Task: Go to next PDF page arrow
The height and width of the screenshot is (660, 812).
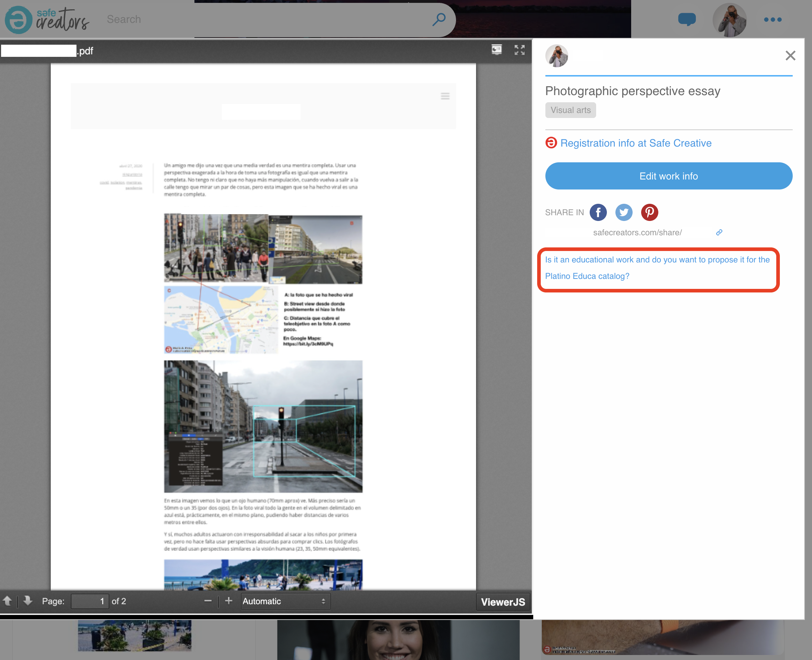Action: click(28, 601)
